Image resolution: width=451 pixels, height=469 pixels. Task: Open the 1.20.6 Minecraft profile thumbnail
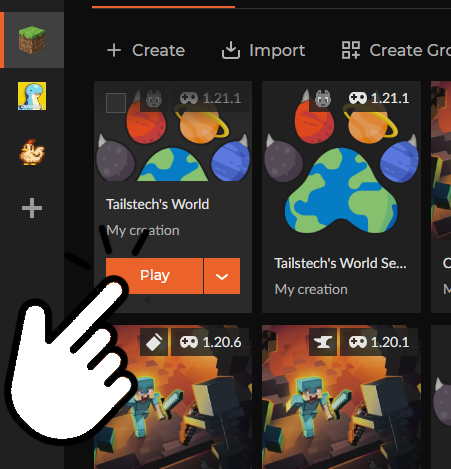[x=173, y=397]
